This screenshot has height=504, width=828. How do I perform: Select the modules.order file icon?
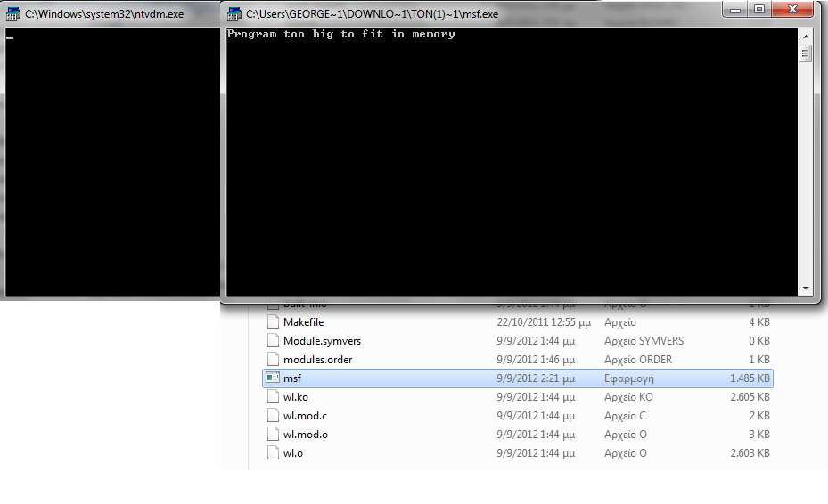273,360
